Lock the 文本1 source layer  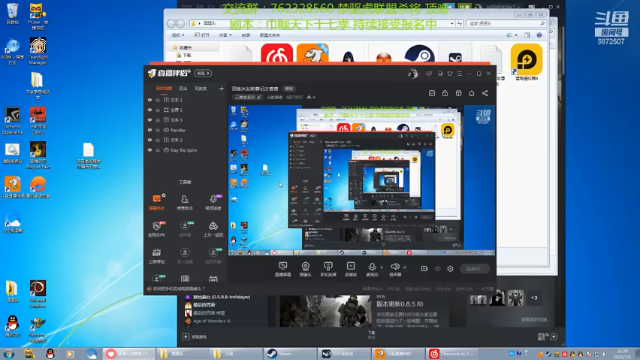coord(158,100)
